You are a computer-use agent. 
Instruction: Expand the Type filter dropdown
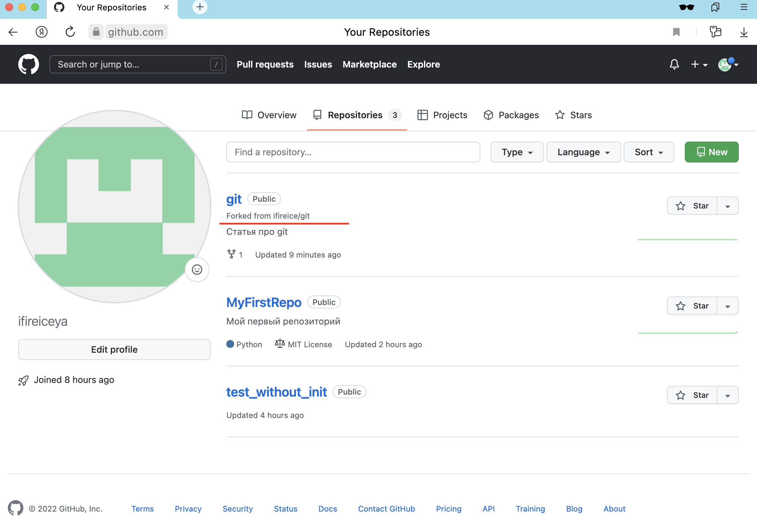[x=517, y=152]
